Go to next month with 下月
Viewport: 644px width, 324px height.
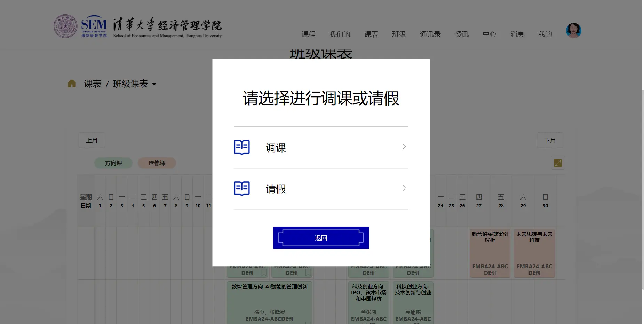point(550,140)
